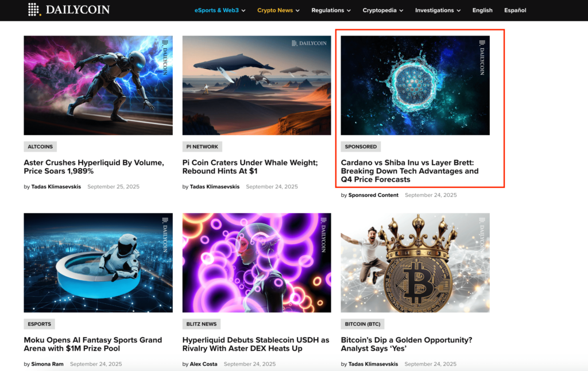Switch language to English
588x371 pixels.
pyautogui.click(x=482, y=10)
